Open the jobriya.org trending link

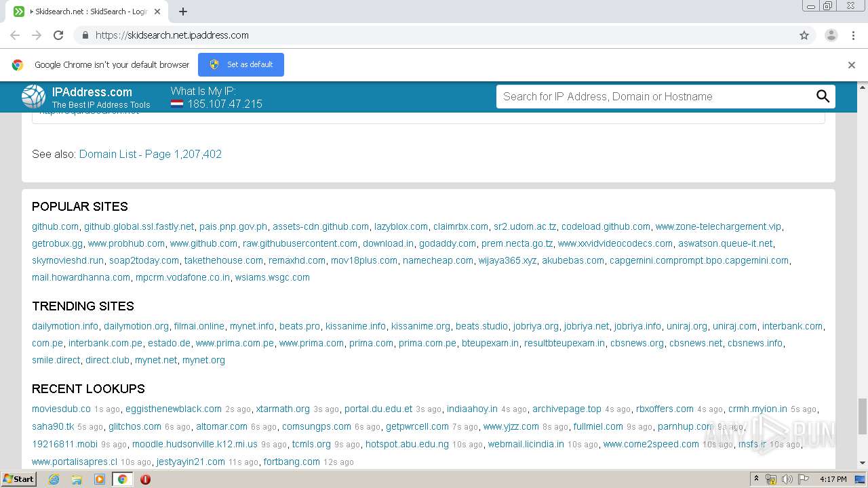[536, 326]
